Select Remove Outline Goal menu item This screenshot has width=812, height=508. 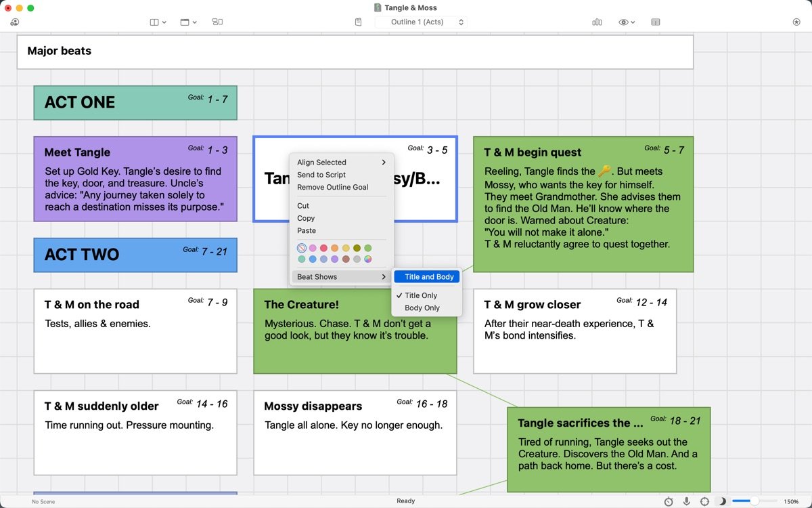(x=333, y=187)
